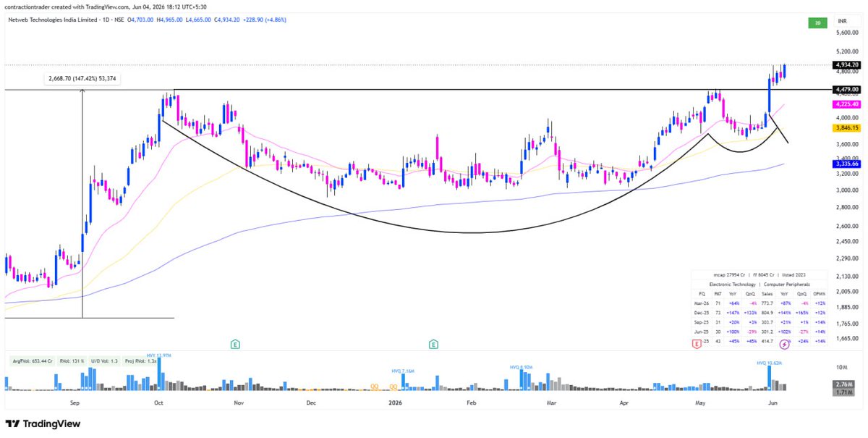
Task: Click the Sep label on time axis
Action: pos(75,402)
